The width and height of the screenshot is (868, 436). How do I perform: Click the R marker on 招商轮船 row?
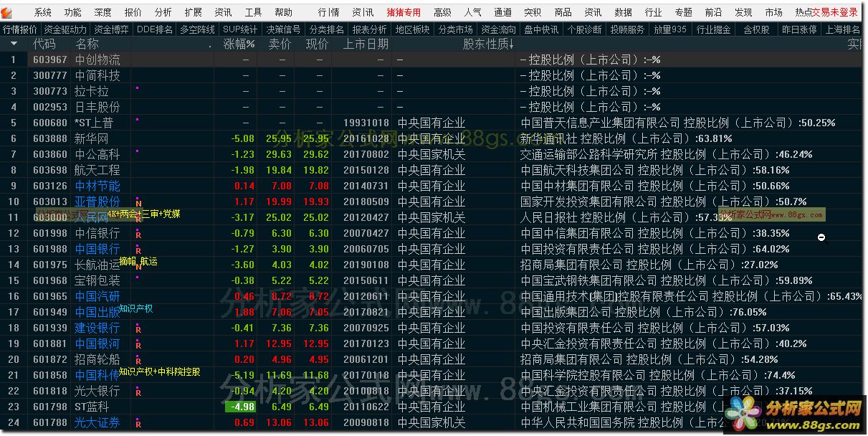tap(138, 361)
